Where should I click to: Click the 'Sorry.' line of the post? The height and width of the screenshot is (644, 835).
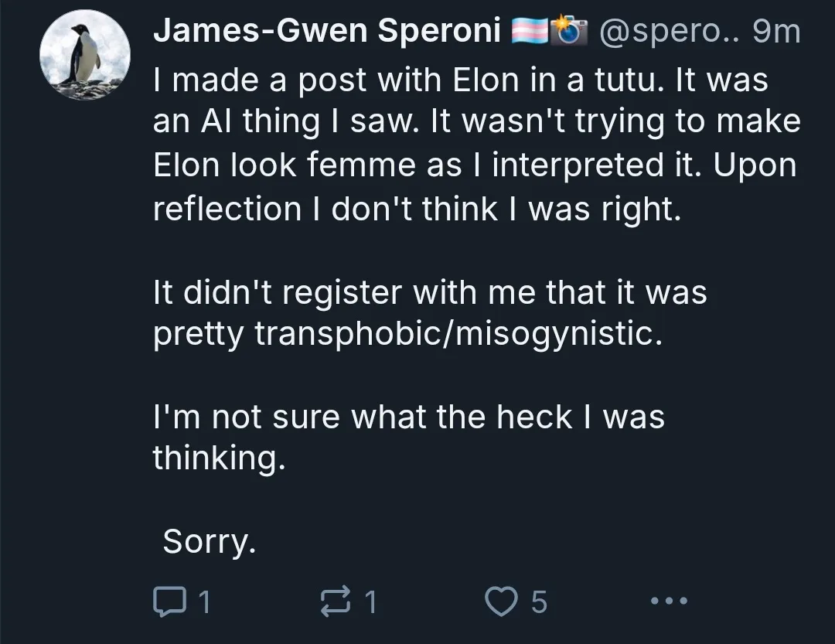(x=210, y=541)
